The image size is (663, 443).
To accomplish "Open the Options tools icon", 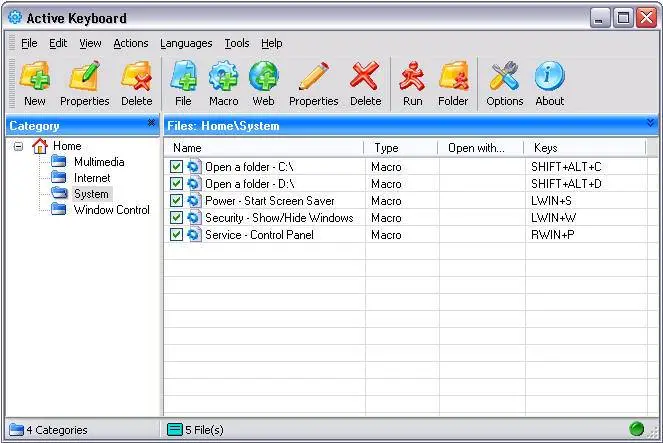I will pos(504,77).
